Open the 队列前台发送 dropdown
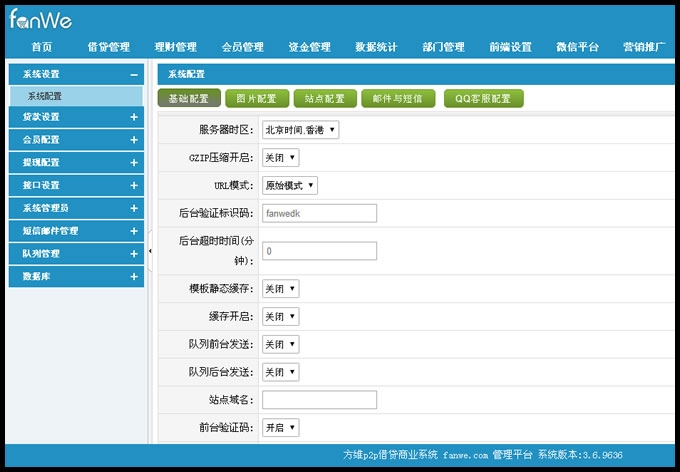This screenshot has height=472, width=680. pos(281,344)
